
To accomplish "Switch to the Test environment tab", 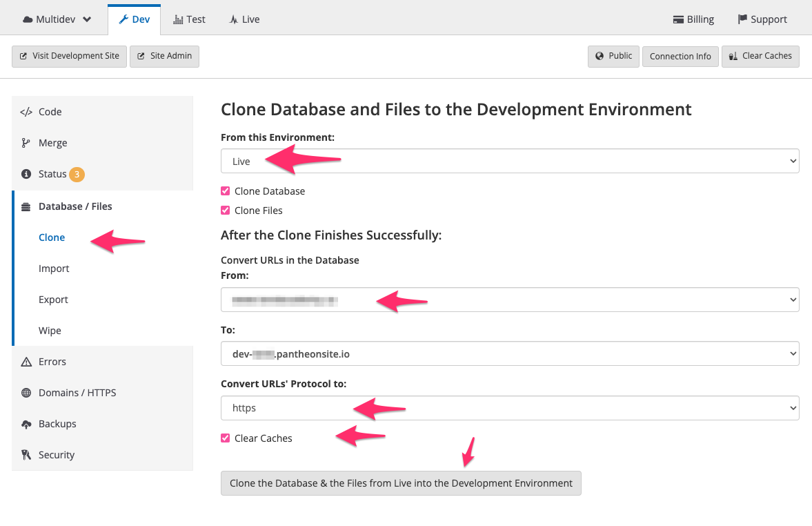I will [190, 20].
